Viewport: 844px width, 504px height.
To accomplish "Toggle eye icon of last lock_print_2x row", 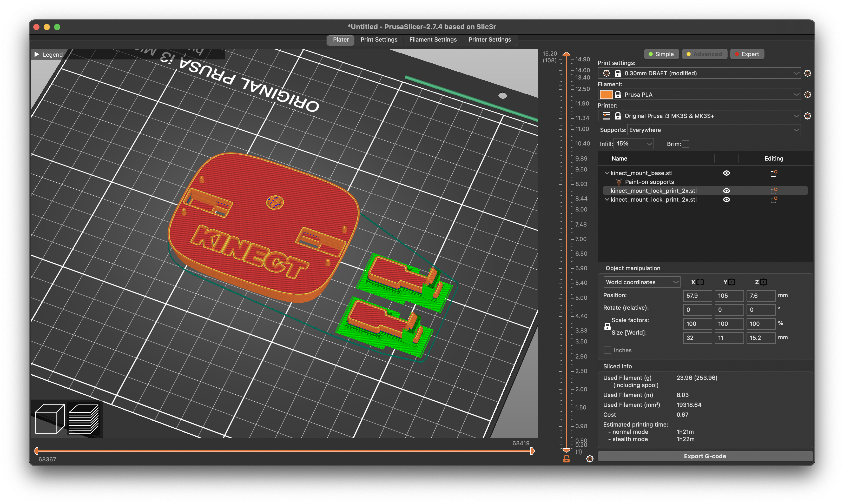I will click(x=726, y=200).
